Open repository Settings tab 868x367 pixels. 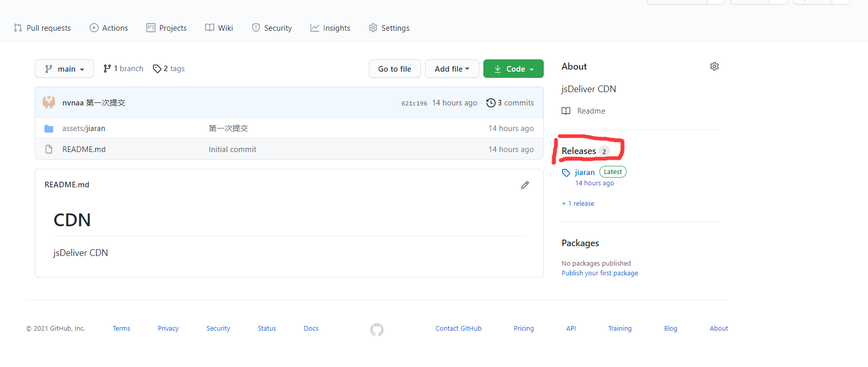tap(389, 28)
